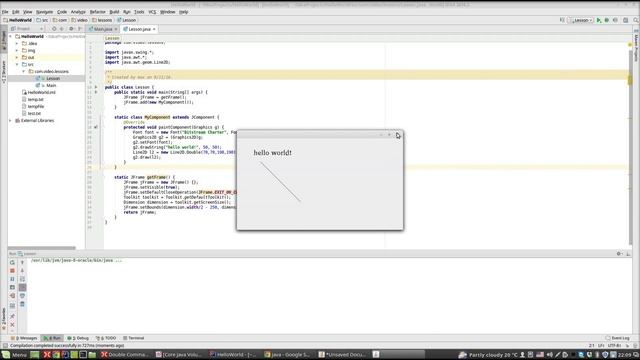
Task: Click run gutter arrow next to class Lesson
Action: [x=96, y=87]
